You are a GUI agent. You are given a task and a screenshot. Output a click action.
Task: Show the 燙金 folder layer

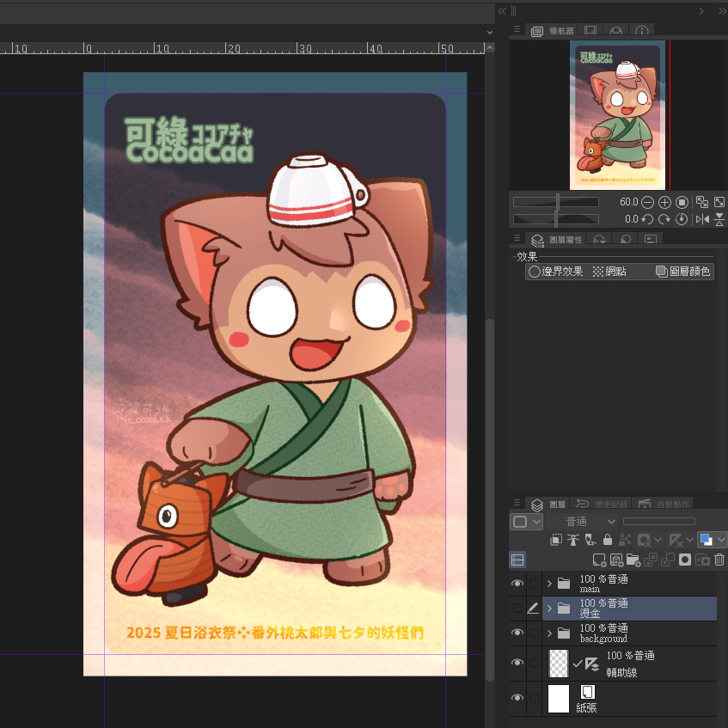point(517,609)
